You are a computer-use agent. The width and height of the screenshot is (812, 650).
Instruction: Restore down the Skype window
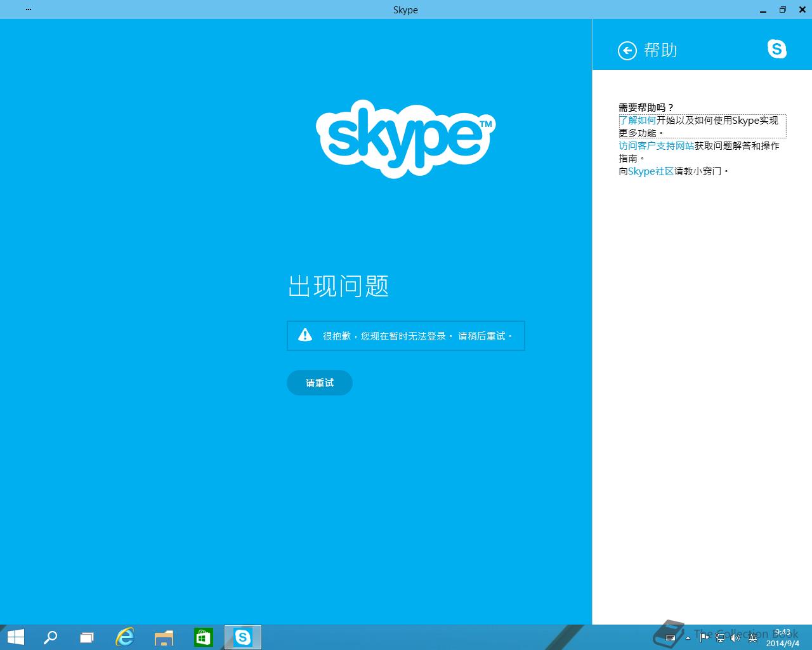click(782, 10)
